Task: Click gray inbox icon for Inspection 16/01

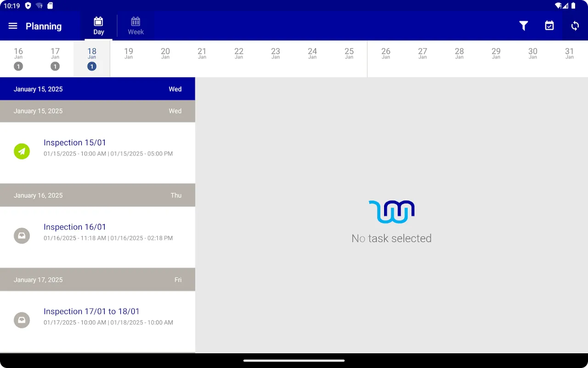Action: [22, 236]
